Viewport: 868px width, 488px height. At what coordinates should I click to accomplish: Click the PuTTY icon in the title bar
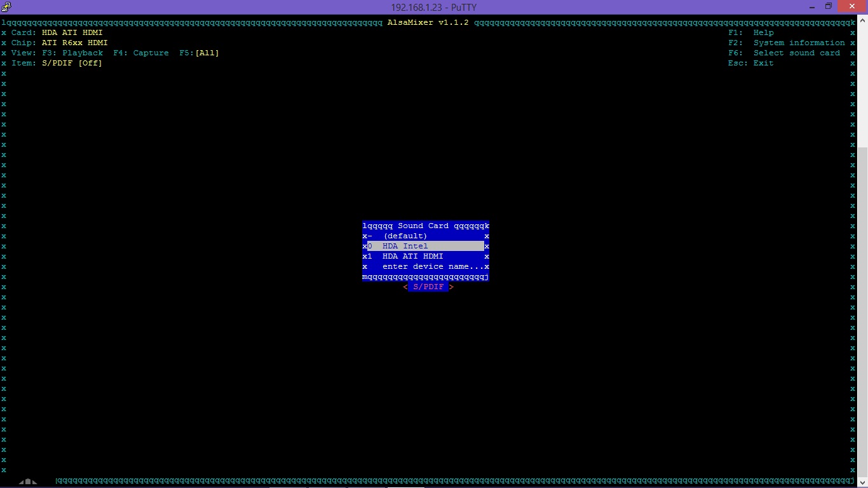point(6,6)
